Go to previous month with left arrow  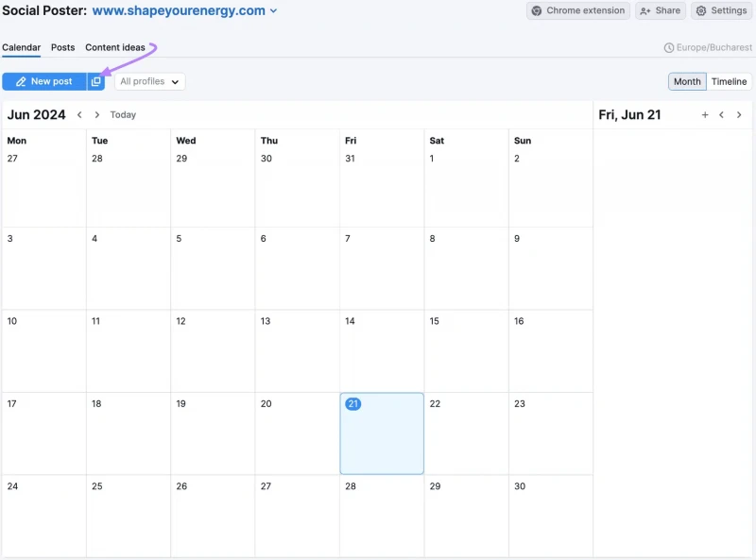pyautogui.click(x=79, y=114)
